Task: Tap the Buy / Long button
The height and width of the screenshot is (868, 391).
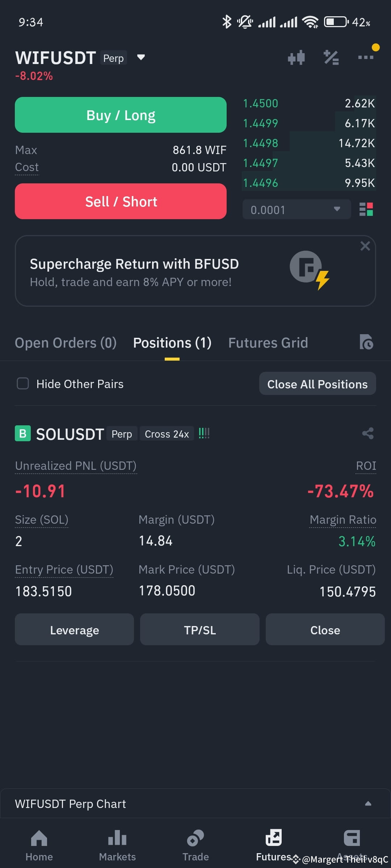Action: point(121,115)
